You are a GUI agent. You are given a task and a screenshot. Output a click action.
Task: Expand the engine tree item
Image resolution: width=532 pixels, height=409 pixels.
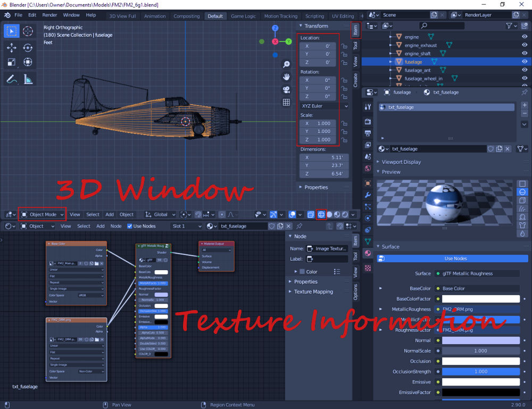(391, 37)
